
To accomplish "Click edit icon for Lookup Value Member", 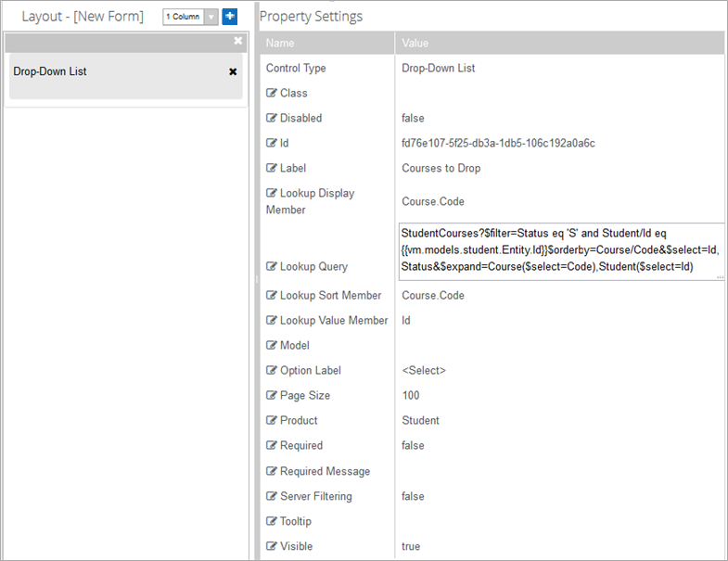I will pyautogui.click(x=271, y=321).
